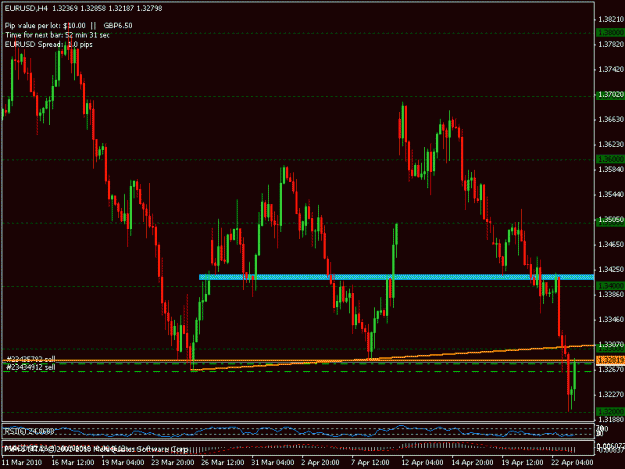Click the '16 Mar 12:00' time axis label
This screenshot has width=625, height=469.
tap(73, 463)
